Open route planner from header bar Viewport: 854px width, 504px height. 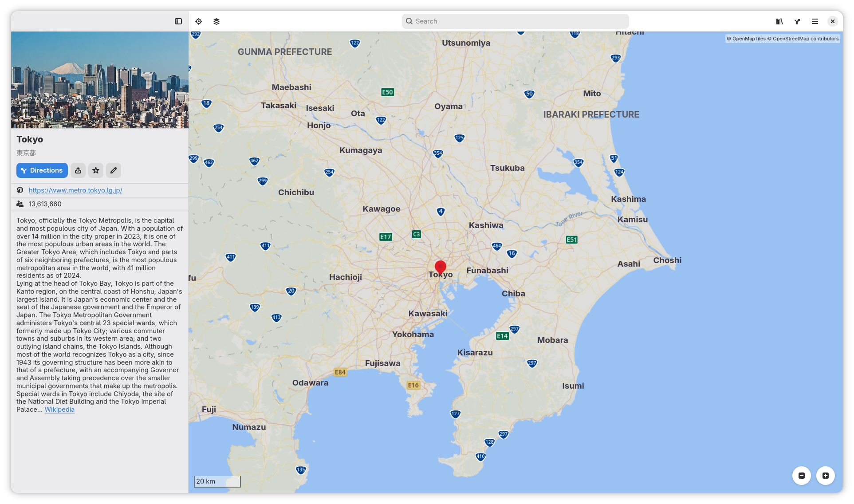pos(797,21)
